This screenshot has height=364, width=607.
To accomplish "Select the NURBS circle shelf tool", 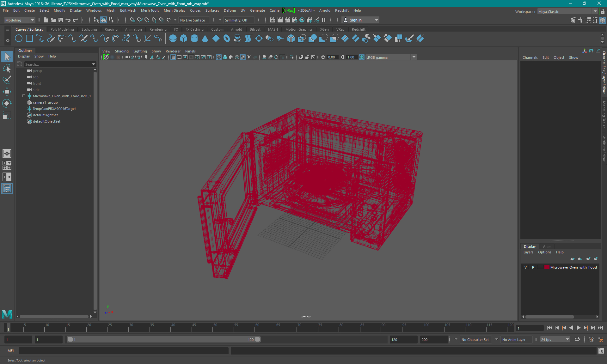I will coord(19,39).
